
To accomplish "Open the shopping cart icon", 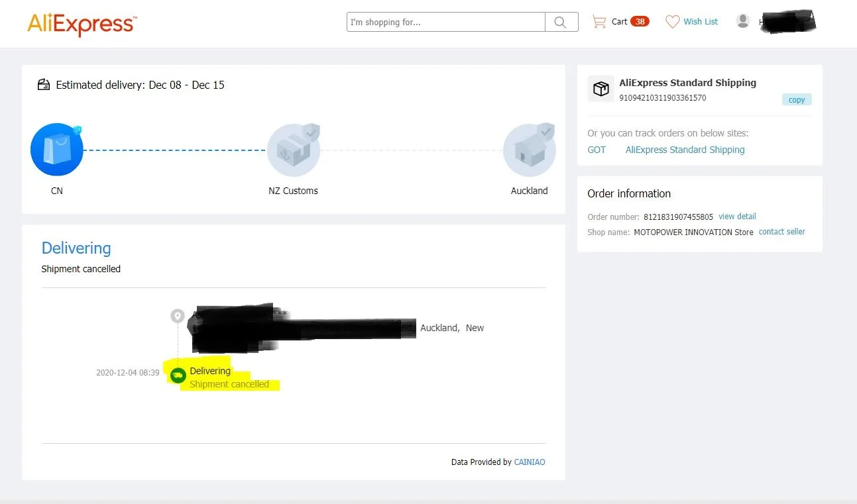I will pyautogui.click(x=599, y=22).
